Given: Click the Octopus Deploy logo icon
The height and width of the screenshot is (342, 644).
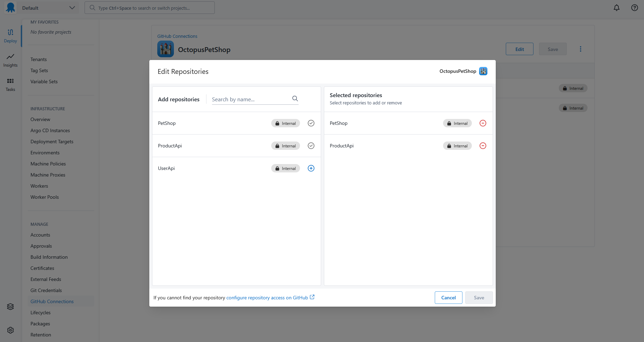Looking at the screenshot, I should point(11,8).
